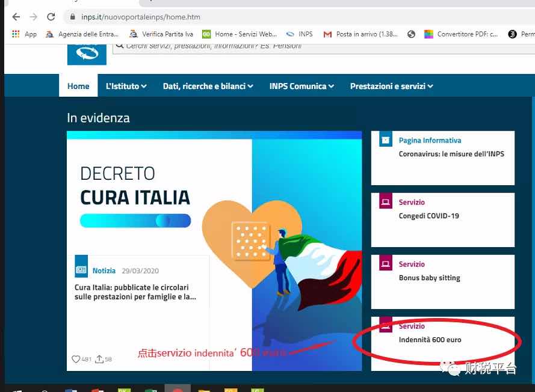Open the Verifica Partita Iva bookmark
Image resolution: width=535 pixels, height=392 pixels.
(x=161, y=34)
